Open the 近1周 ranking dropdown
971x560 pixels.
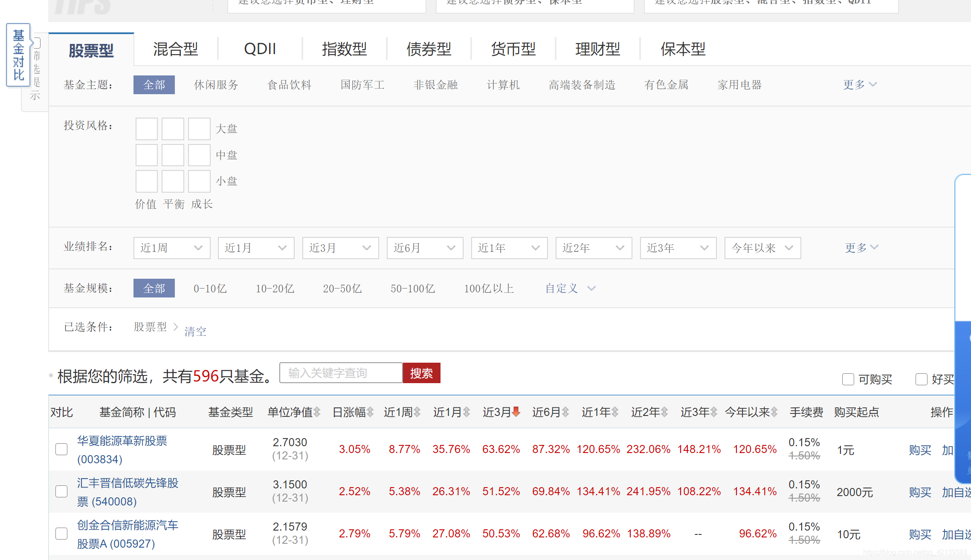[x=172, y=248]
